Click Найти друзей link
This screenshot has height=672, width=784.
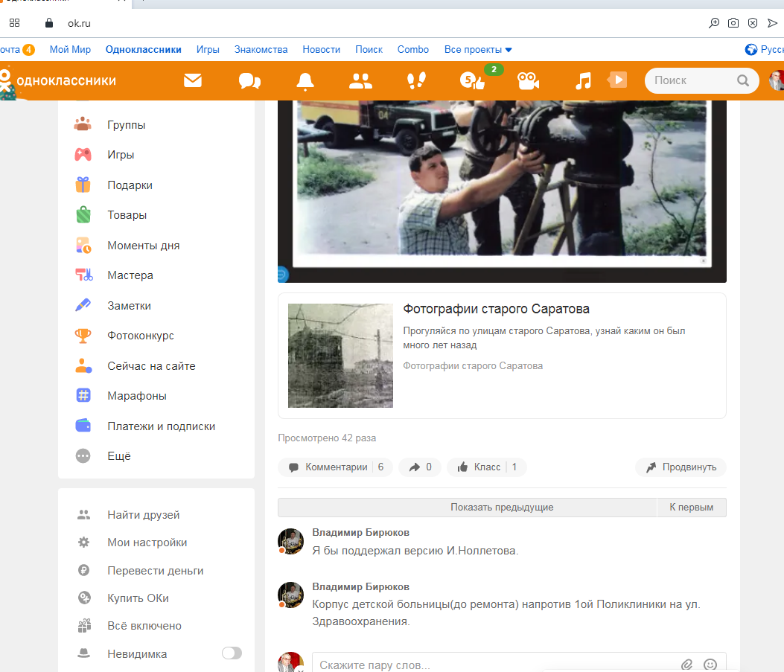tap(143, 515)
